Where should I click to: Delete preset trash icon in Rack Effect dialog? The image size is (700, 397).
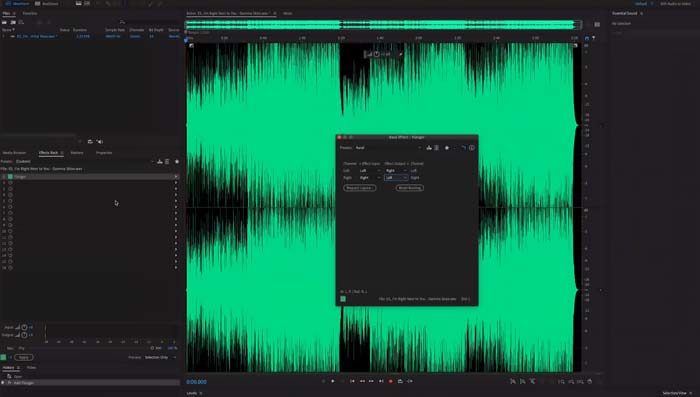(437, 148)
